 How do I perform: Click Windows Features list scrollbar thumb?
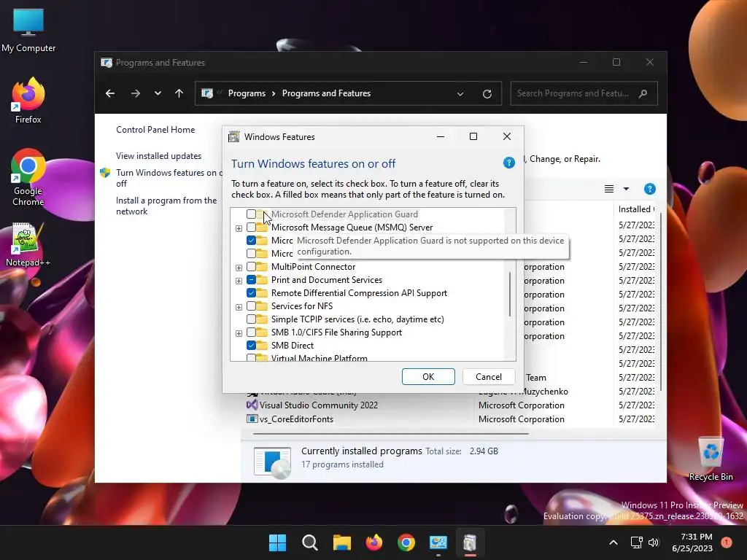coord(510,294)
